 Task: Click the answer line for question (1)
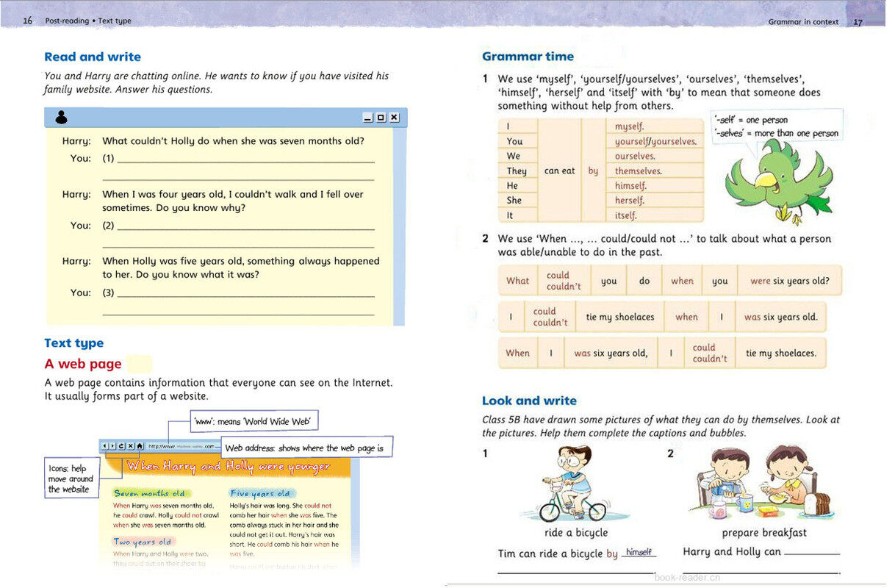coord(245,160)
